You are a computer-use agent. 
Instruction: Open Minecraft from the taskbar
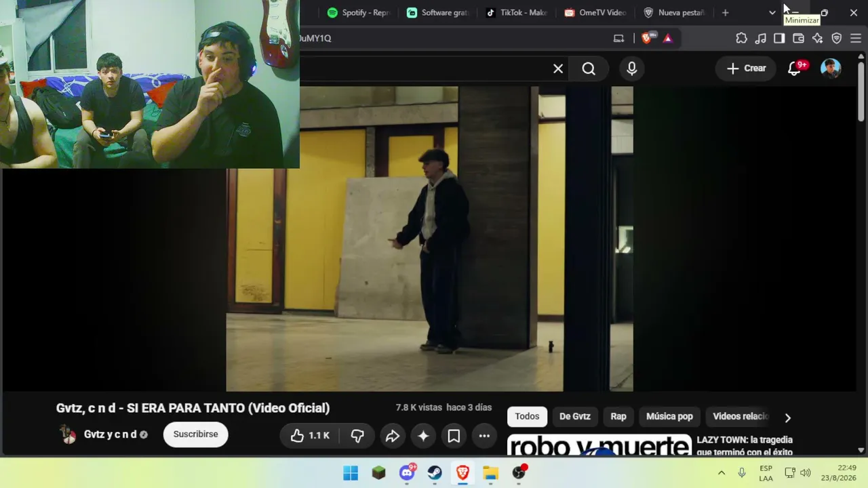pos(379,473)
